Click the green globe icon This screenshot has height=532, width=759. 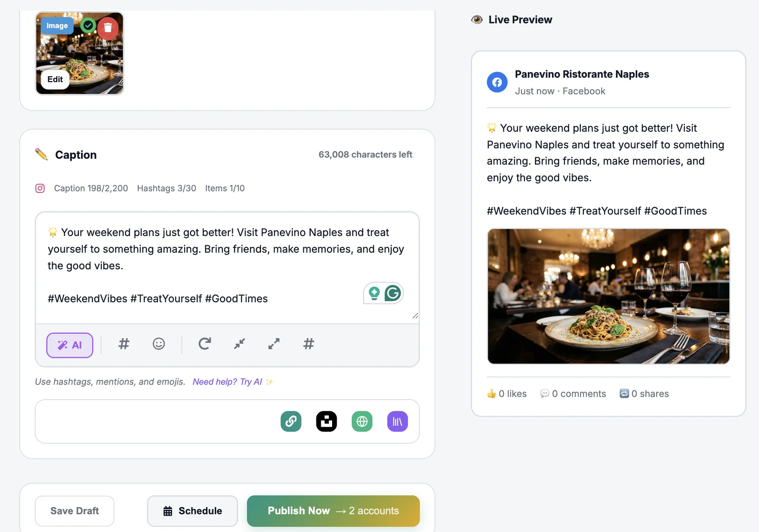tap(362, 422)
